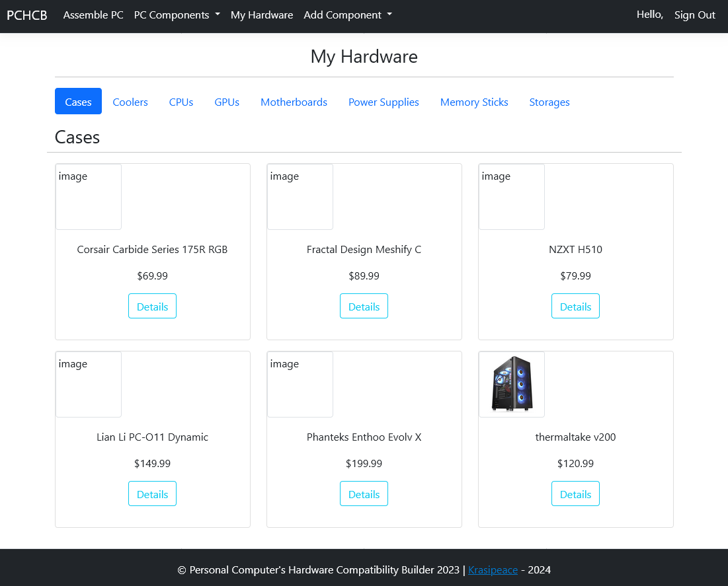728x586 pixels.
Task: Click the thermaltake v200 case thumbnail
Action: point(512,385)
